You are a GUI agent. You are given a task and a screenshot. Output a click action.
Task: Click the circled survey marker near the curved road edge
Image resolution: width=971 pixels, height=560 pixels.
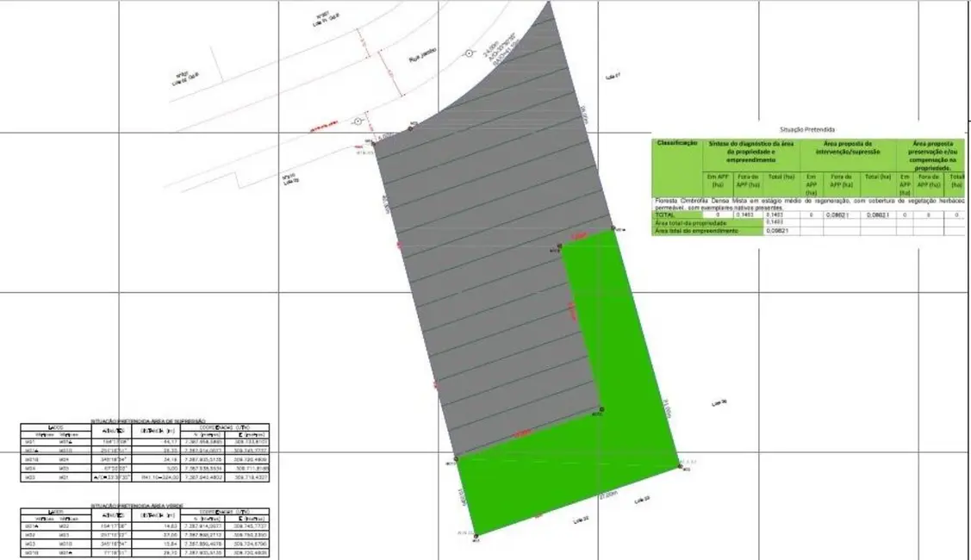(x=470, y=53)
